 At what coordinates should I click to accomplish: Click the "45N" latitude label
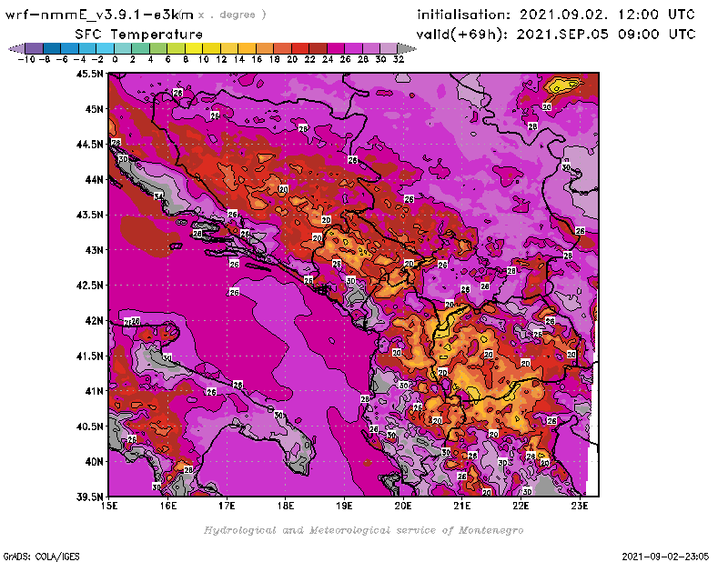pos(94,109)
